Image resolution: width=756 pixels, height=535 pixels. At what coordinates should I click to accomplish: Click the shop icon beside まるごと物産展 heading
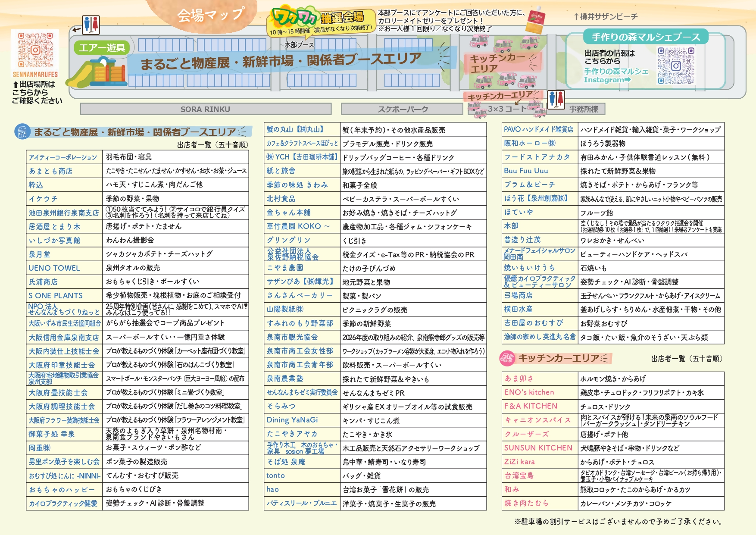[x=22, y=131]
